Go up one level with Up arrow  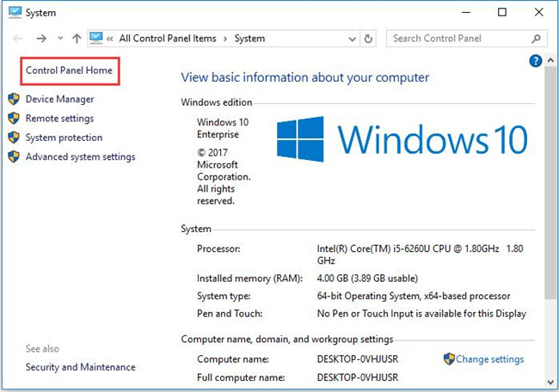click(77, 39)
